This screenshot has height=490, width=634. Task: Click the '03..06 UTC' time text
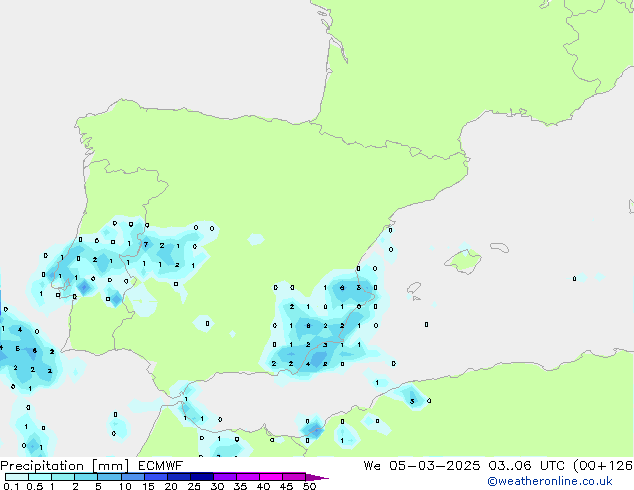click(526, 466)
